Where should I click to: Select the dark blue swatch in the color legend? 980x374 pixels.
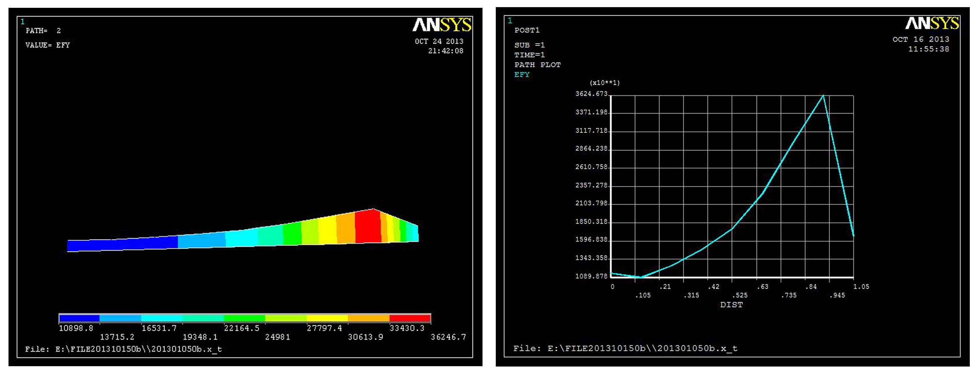click(79, 318)
